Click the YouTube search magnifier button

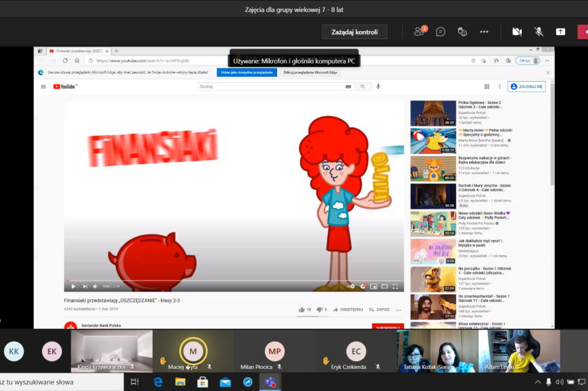pos(363,86)
